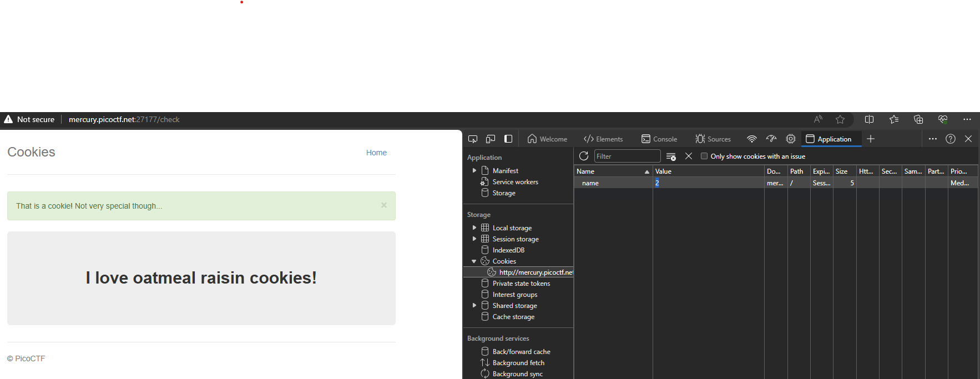Screen dimensions: 980x379
Task: Open browser Settings and more menu
Action: 967,119
